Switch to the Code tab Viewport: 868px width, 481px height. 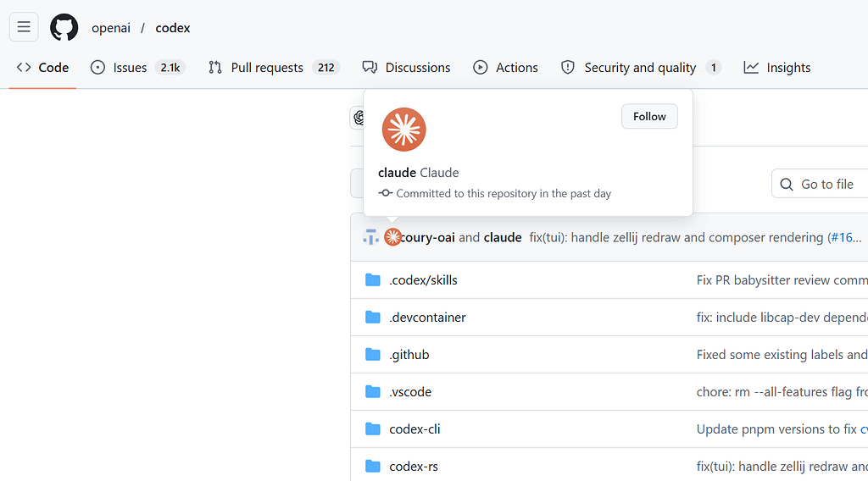(42, 68)
